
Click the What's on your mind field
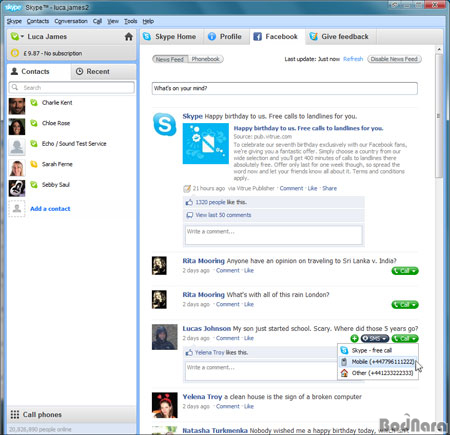pyautogui.click(x=285, y=88)
